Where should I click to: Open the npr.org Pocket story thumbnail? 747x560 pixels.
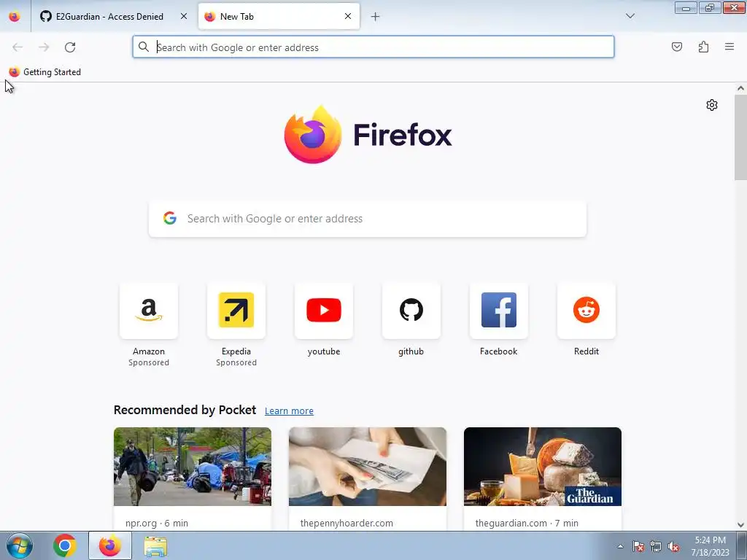pyautogui.click(x=193, y=467)
